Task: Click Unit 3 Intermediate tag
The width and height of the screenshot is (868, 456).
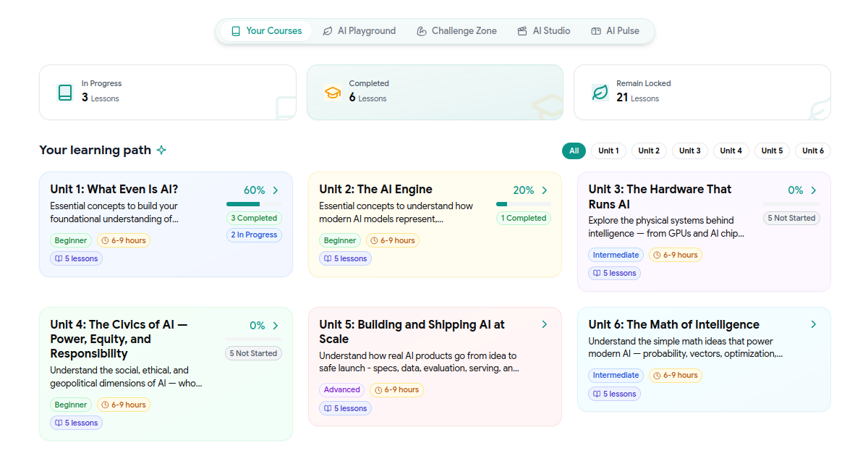Action: tap(616, 255)
